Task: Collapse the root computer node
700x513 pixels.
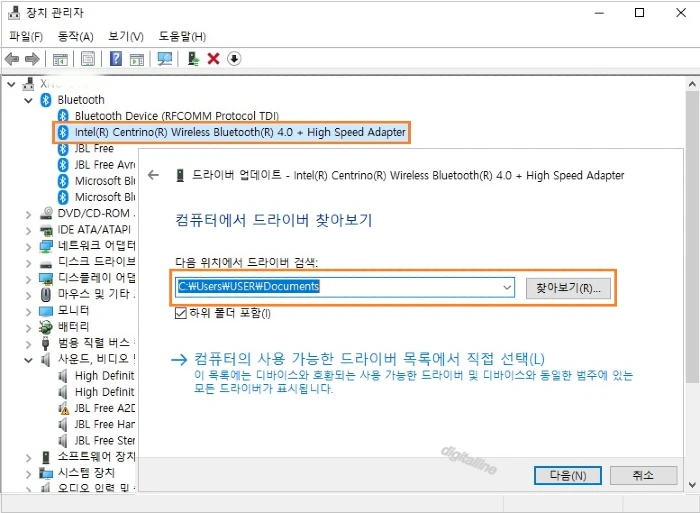Action: (12, 84)
